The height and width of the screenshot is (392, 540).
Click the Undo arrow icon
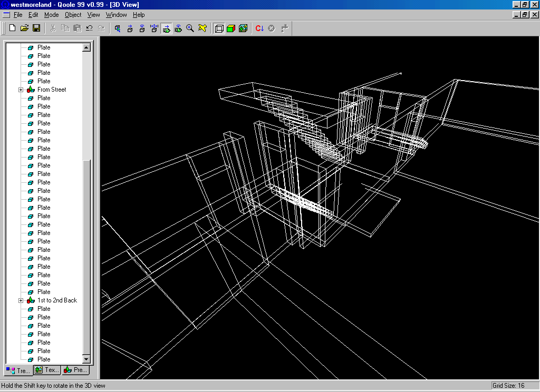tap(89, 28)
